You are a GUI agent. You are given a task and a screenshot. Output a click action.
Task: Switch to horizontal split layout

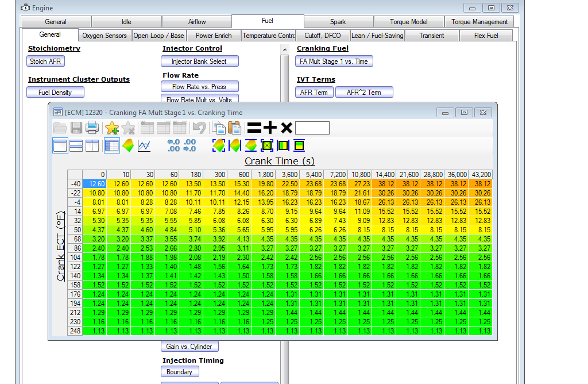point(76,146)
